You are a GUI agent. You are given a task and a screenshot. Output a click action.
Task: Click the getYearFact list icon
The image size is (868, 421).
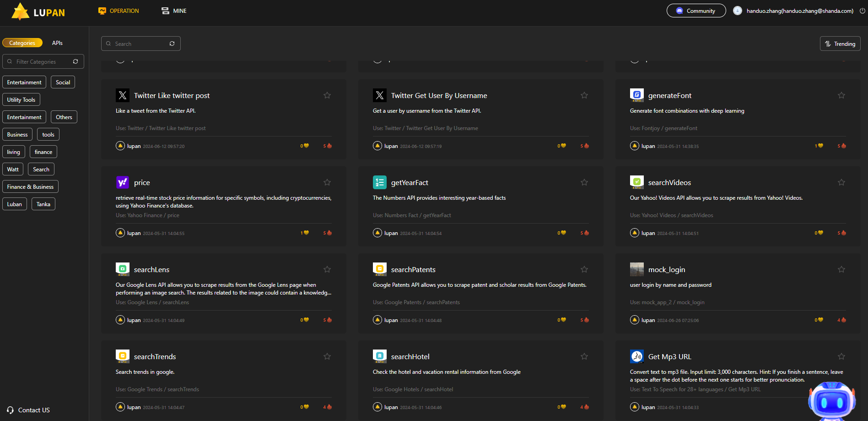pyautogui.click(x=379, y=182)
